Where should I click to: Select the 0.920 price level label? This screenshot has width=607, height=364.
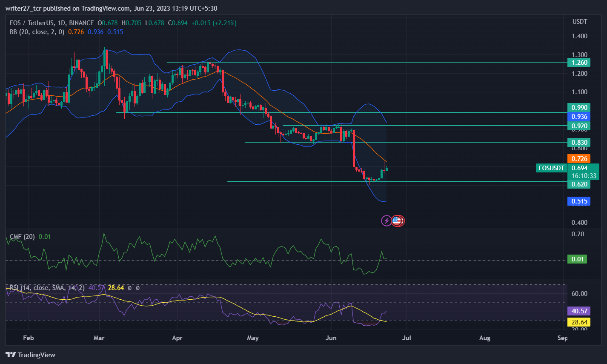click(x=579, y=126)
